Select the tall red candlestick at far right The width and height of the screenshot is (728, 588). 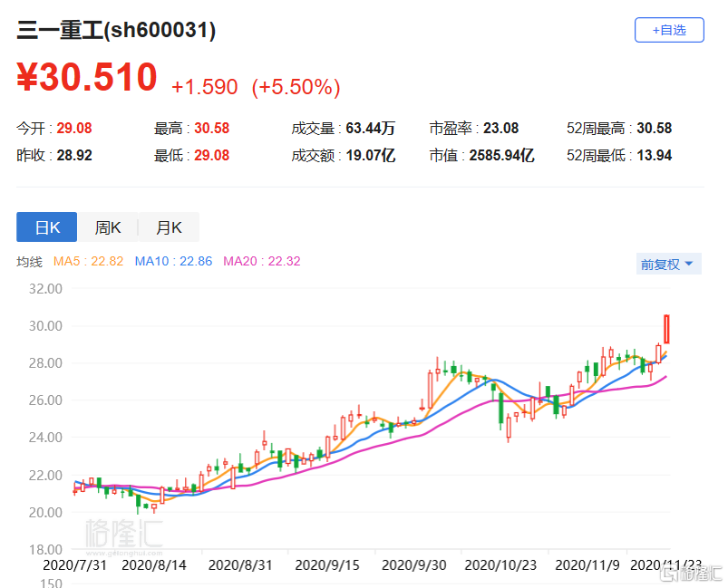666,329
